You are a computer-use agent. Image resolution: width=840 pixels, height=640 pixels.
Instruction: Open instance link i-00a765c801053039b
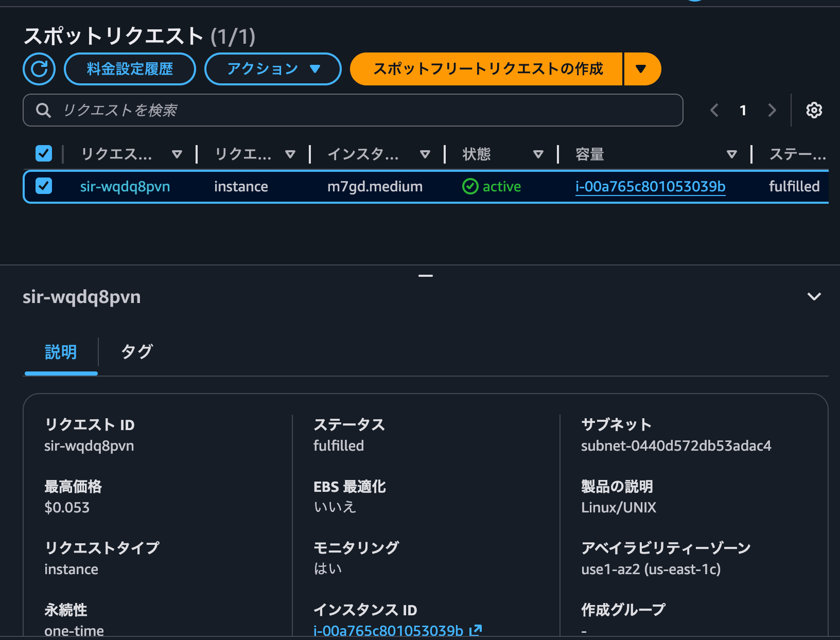click(651, 186)
